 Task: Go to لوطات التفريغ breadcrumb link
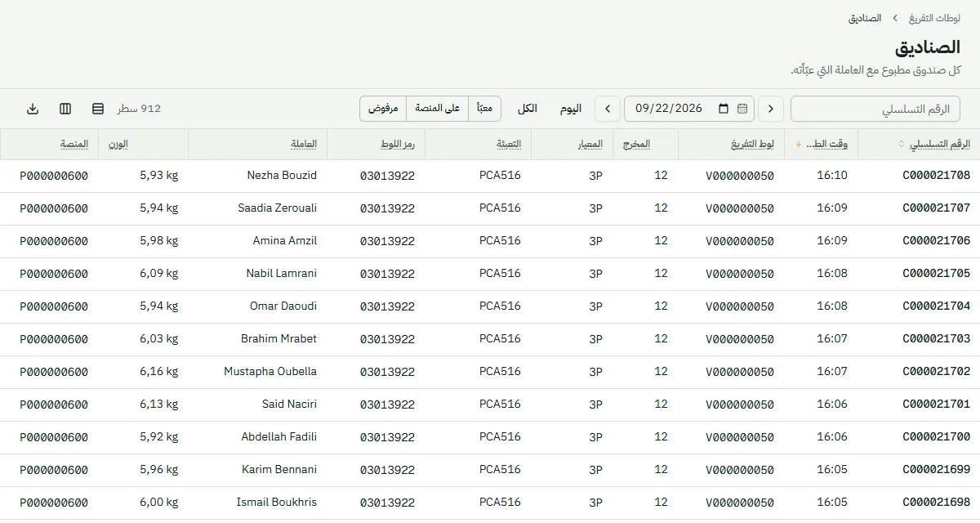(x=933, y=17)
